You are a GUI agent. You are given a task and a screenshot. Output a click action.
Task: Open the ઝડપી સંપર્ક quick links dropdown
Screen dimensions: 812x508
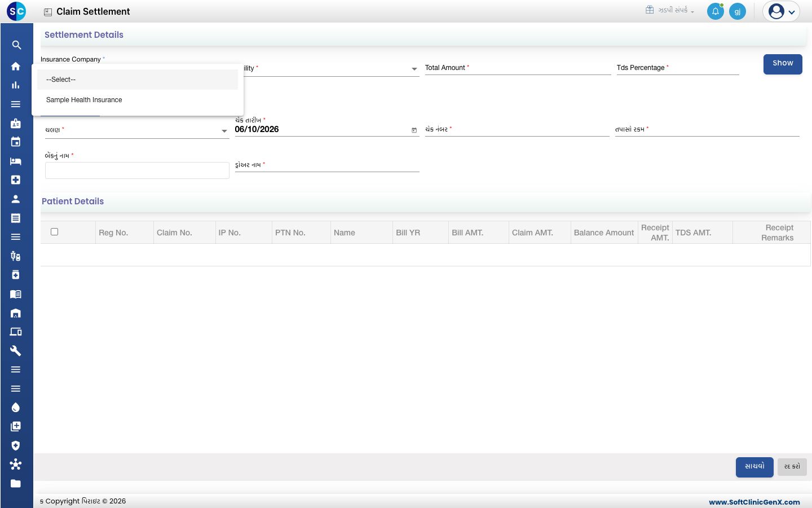click(670, 10)
